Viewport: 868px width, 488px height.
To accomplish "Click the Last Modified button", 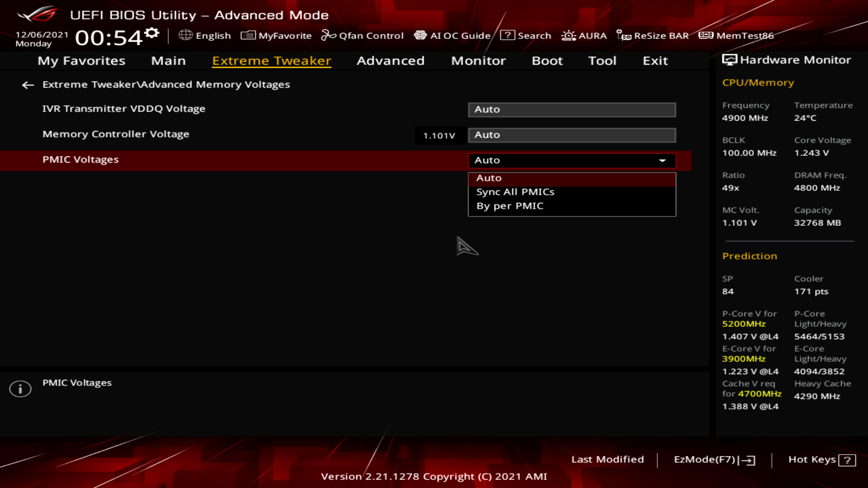I will pyautogui.click(x=607, y=460).
